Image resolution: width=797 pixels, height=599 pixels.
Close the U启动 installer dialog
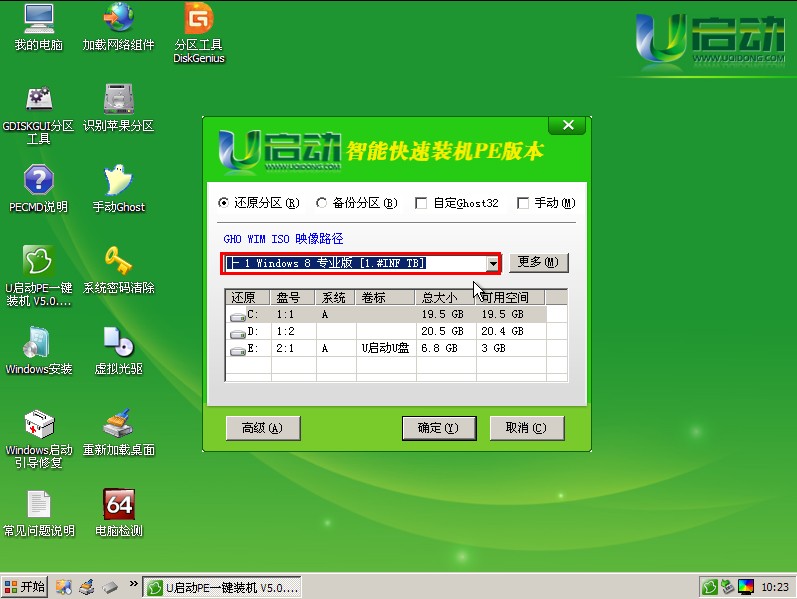click(x=568, y=125)
